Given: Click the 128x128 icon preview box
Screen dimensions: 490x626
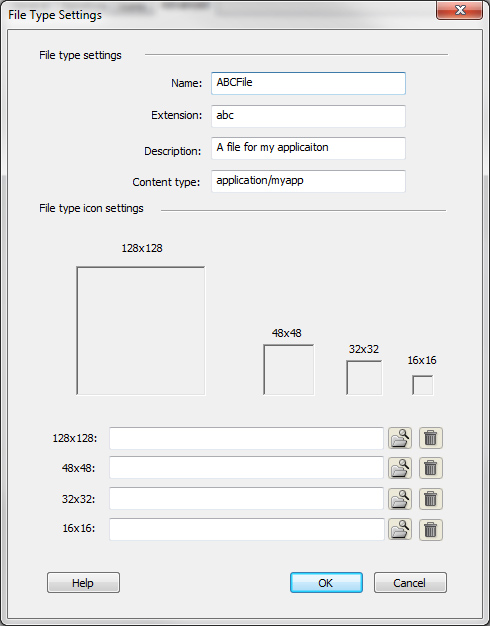Looking at the screenshot, I should (141, 331).
